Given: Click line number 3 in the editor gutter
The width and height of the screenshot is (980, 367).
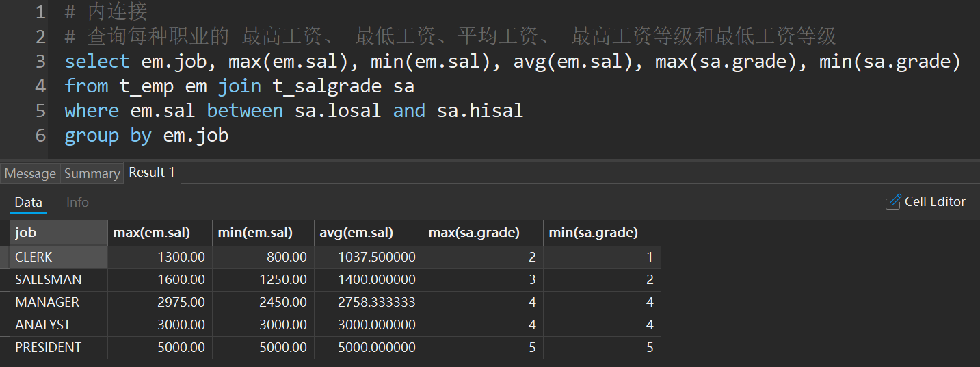Looking at the screenshot, I should click(40, 61).
